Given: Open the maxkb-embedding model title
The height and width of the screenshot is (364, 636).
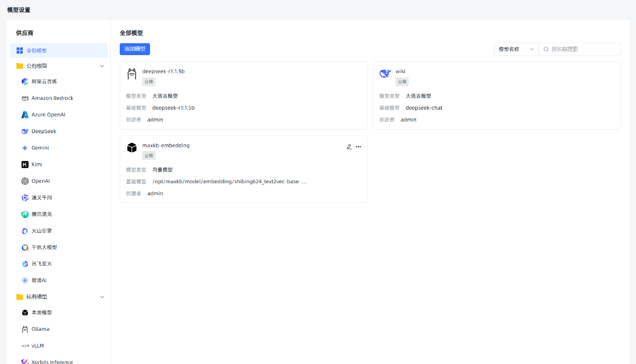Looking at the screenshot, I should click(166, 146).
